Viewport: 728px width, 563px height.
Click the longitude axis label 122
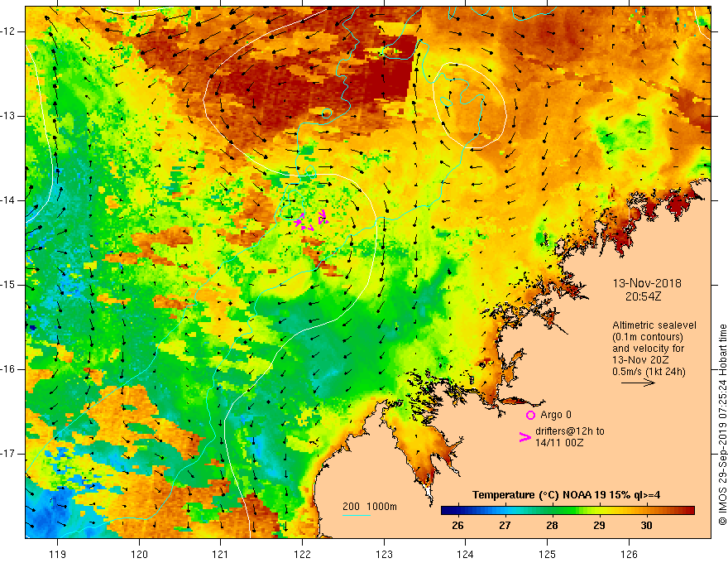pyautogui.click(x=302, y=554)
